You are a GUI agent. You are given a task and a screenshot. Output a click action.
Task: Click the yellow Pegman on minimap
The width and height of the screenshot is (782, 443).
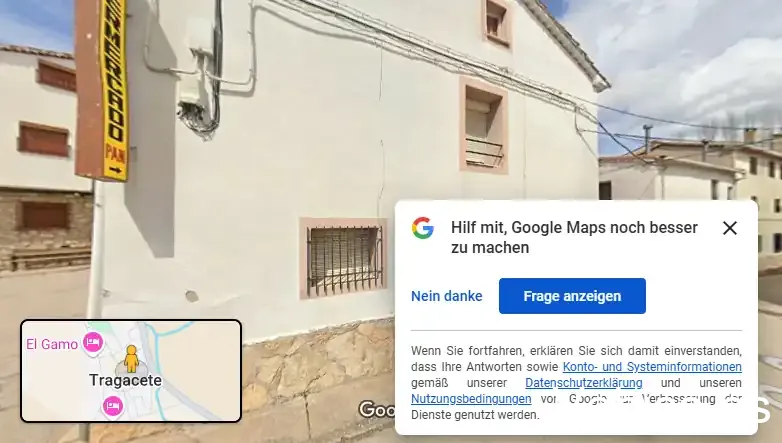131,359
